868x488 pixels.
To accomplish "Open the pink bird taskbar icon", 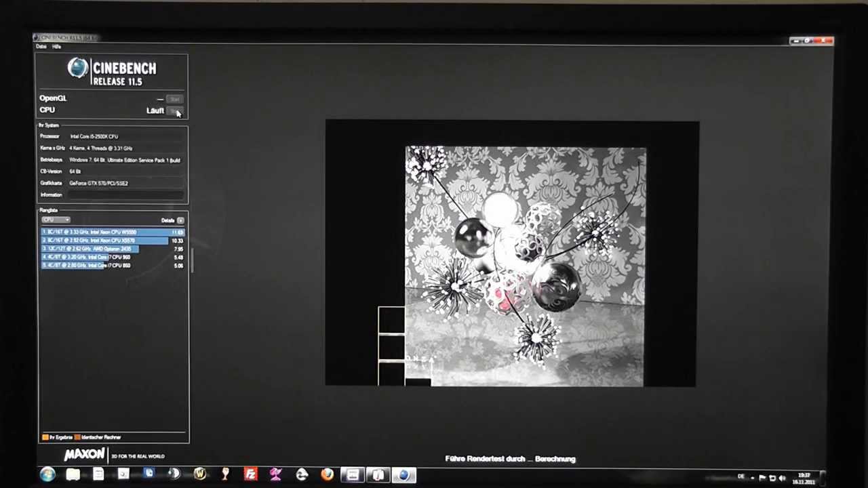I will [276, 474].
